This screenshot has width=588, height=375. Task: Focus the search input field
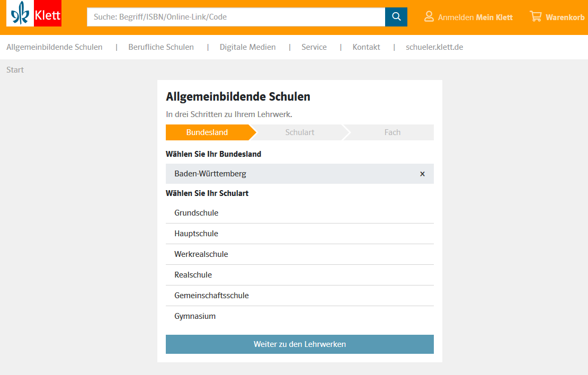point(236,17)
